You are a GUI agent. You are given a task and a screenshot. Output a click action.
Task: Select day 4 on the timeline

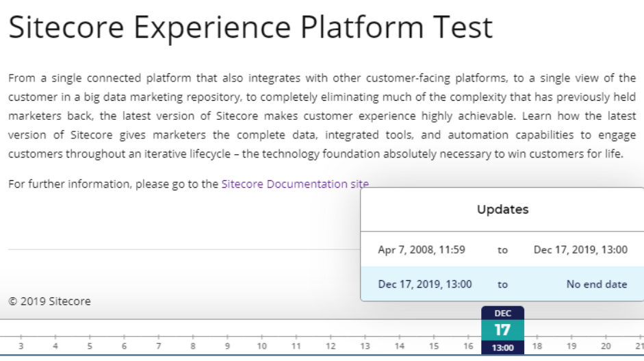tap(55, 346)
